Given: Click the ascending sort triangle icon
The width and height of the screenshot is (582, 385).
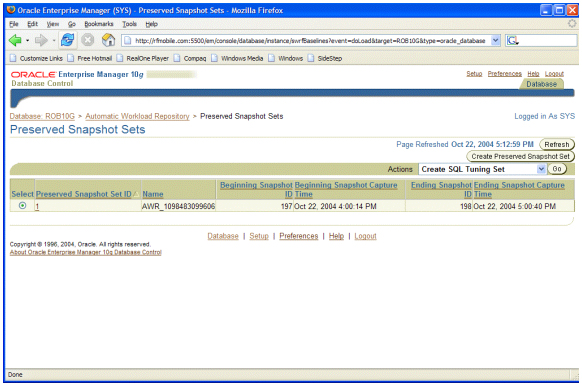Looking at the screenshot, I should pyautogui.click(x=136, y=194).
